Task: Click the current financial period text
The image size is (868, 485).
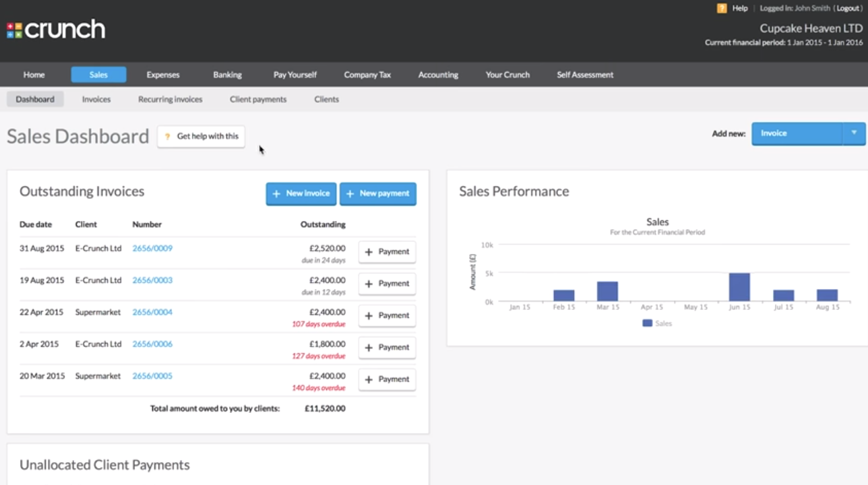Action: click(784, 42)
